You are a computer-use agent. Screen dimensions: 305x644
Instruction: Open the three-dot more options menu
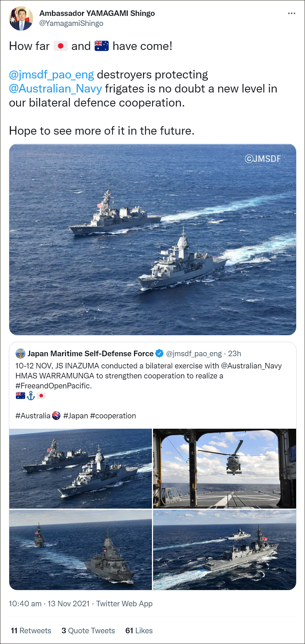click(291, 13)
